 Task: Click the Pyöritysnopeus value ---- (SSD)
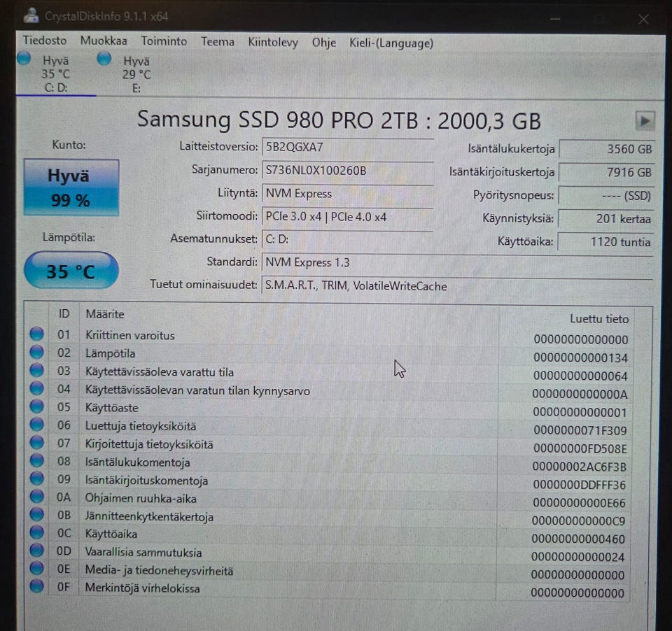pos(606,196)
